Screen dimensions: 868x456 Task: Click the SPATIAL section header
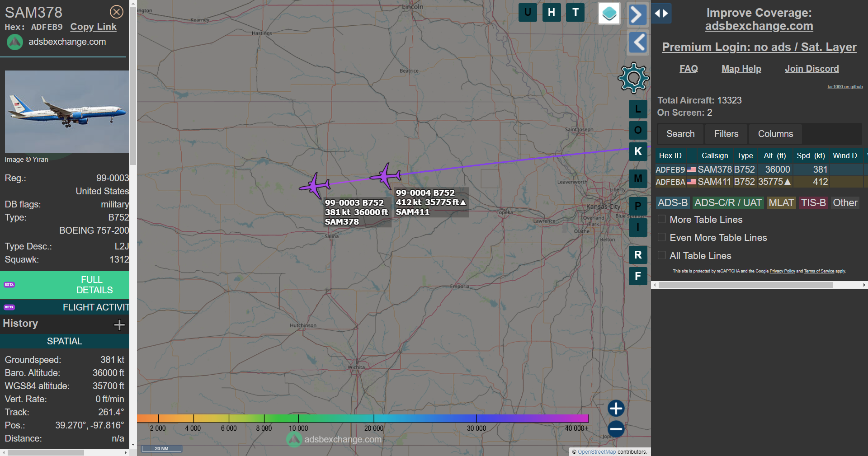(65, 341)
